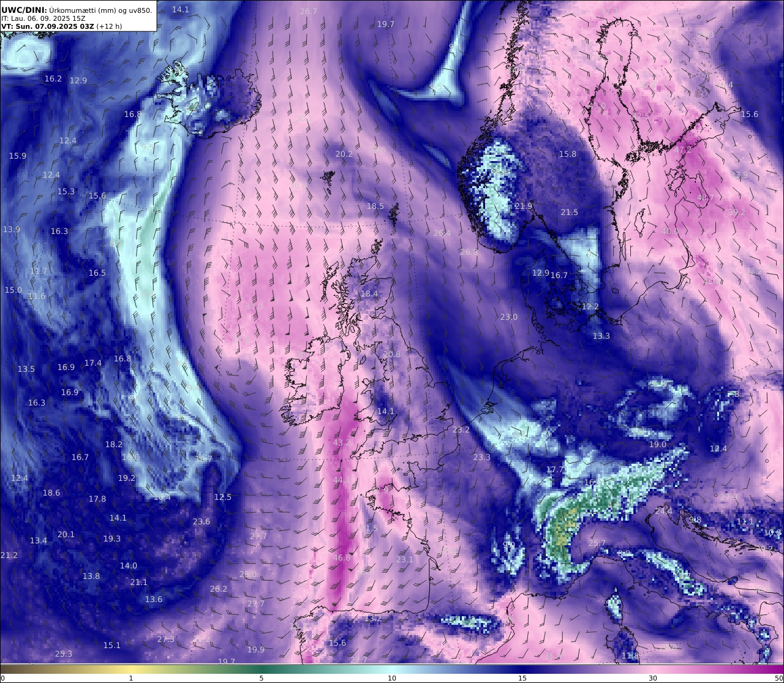Click the map value 17.8
The width and height of the screenshot is (784, 683).
point(97,499)
